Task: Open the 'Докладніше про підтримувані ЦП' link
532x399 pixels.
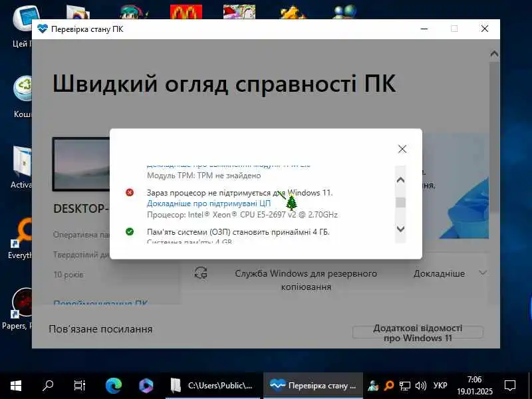Action: tap(209, 203)
